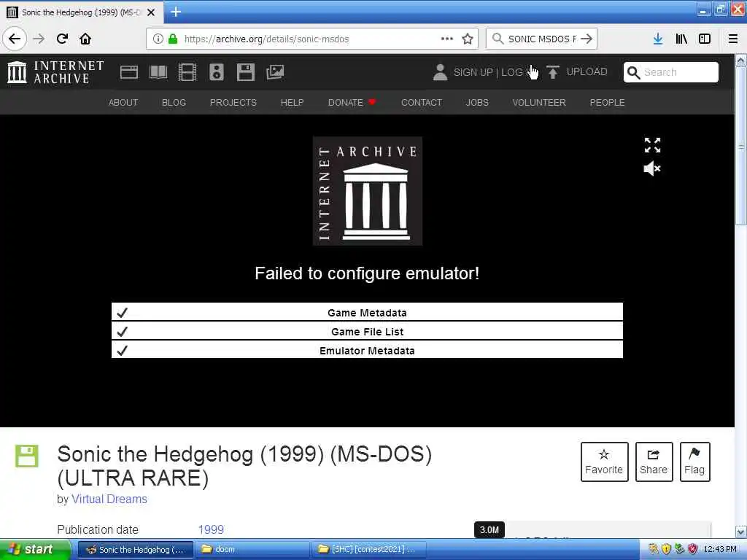Screen dimensions: 747x560
Task: Open the 1999 publication date link
Action: pos(211,529)
